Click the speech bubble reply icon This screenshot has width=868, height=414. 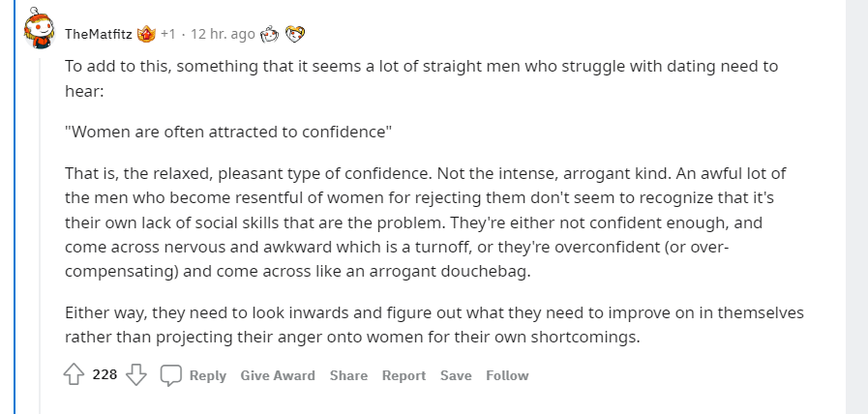point(171,375)
